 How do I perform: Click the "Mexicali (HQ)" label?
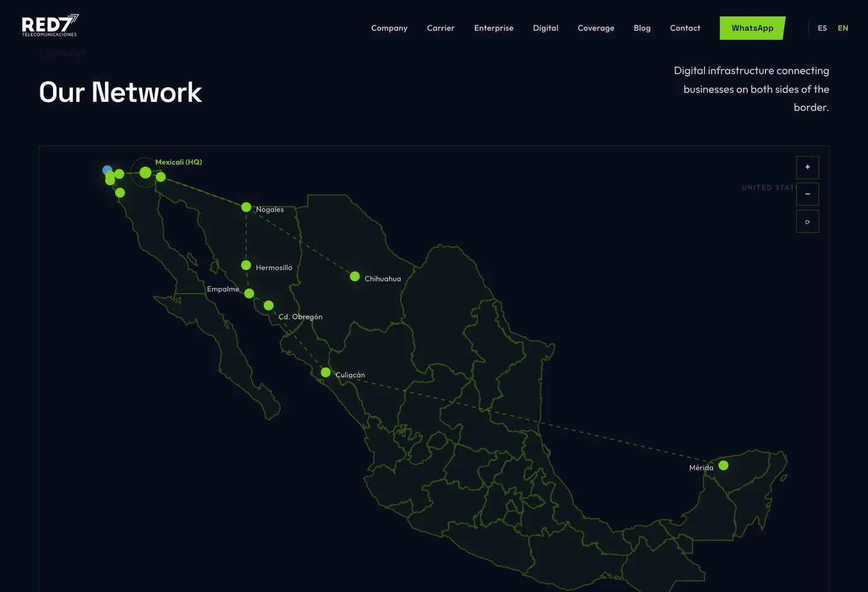coord(178,162)
